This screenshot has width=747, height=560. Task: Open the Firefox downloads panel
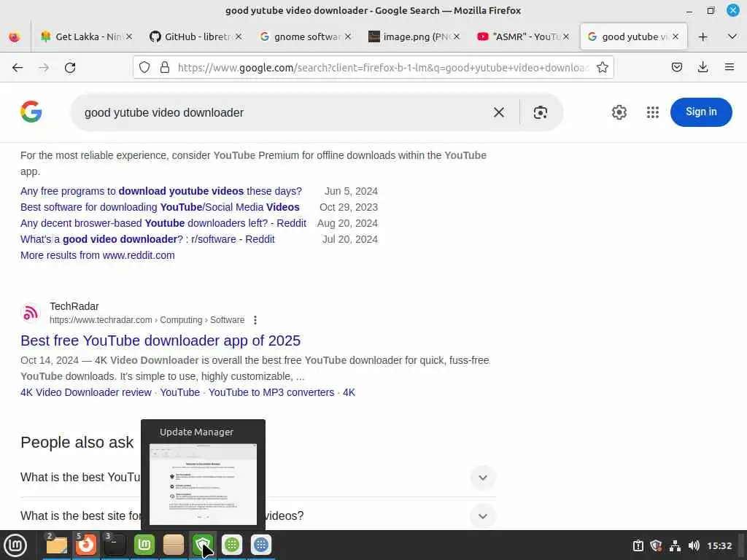click(703, 68)
